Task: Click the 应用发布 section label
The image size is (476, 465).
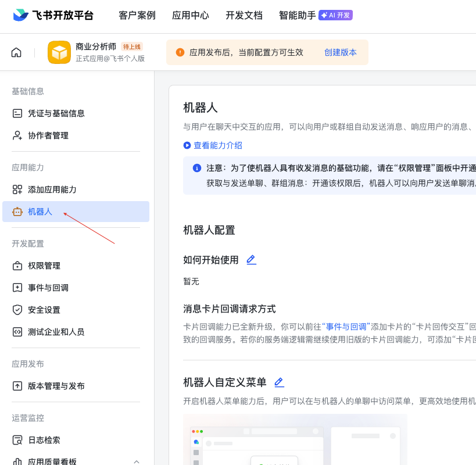Action: [28, 364]
